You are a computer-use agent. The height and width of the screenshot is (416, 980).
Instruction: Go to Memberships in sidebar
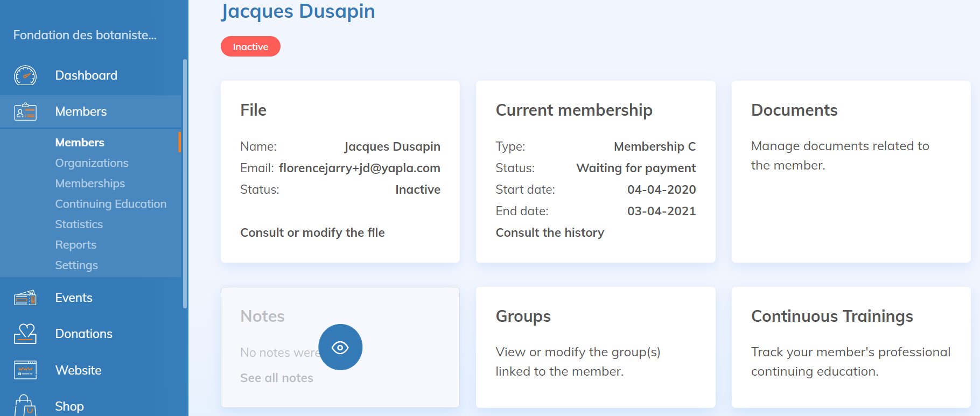(x=90, y=184)
